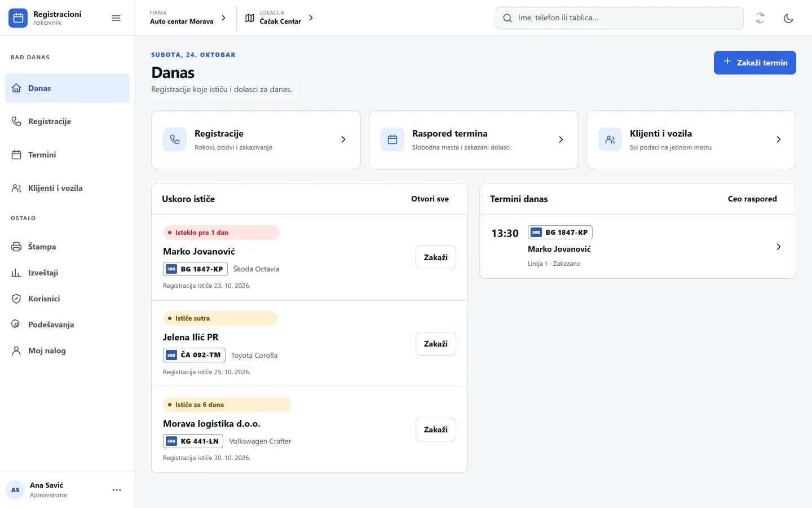Click the map icon beside Lokacija
Image resolution: width=812 pixels, height=508 pixels.
[250, 18]
